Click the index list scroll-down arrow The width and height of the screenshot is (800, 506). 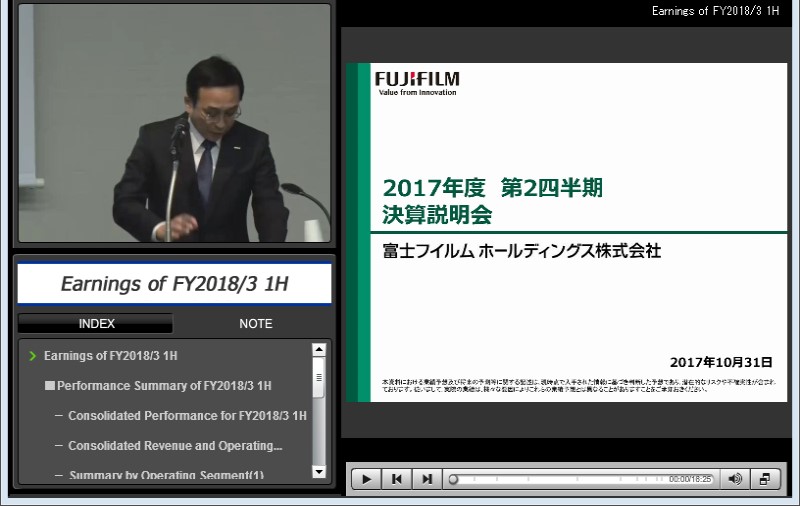point(319,472)
